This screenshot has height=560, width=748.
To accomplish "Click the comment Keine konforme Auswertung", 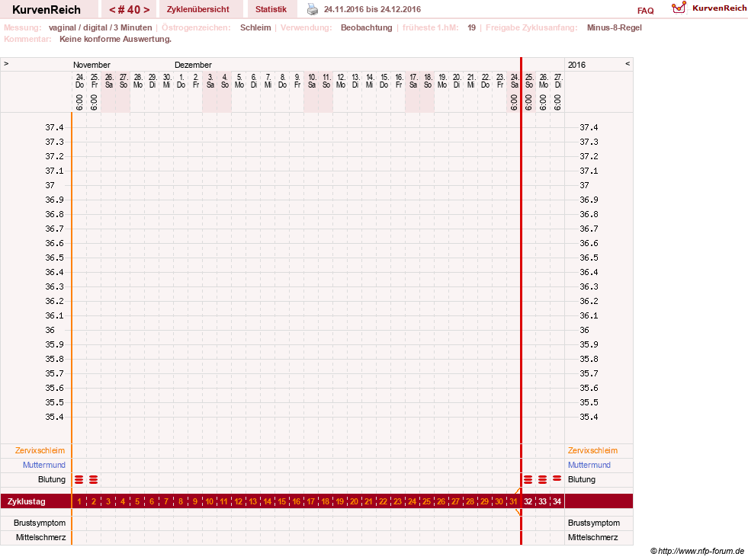I will 115,39.
